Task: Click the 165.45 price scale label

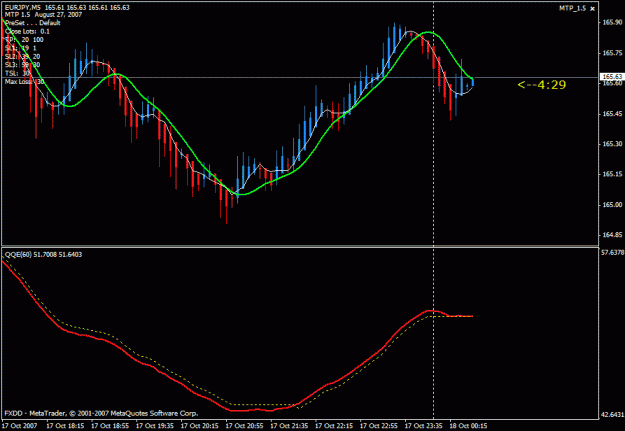Action: [x=610, y=114]
